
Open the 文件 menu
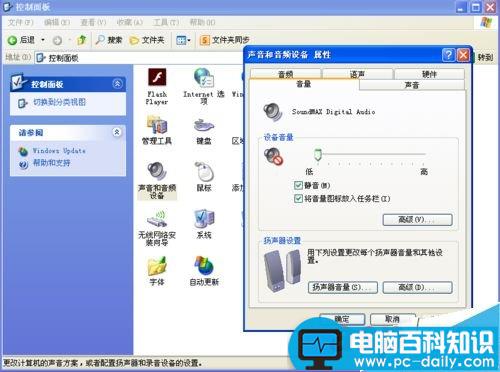(21, 22)
